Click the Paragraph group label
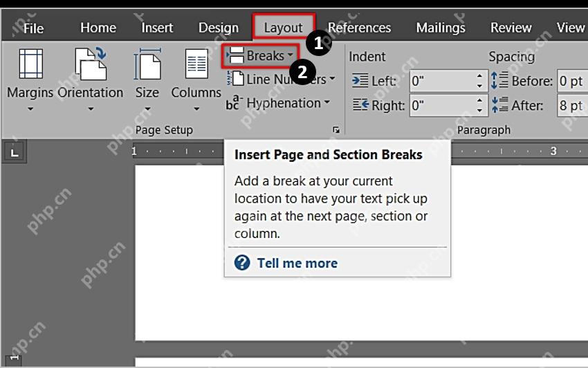 point(484,130)
